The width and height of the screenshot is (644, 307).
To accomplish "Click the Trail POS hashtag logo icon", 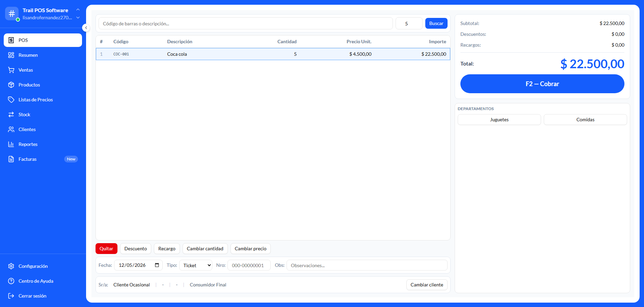I will click(12, 14).
